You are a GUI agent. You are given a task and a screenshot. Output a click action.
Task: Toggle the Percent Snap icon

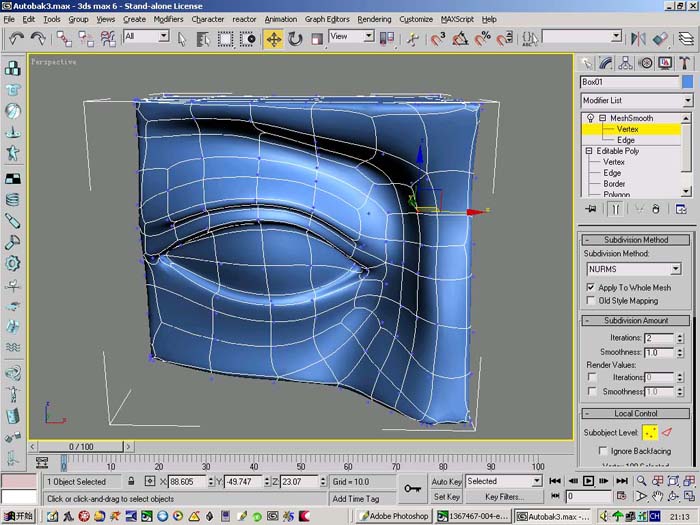483,39
